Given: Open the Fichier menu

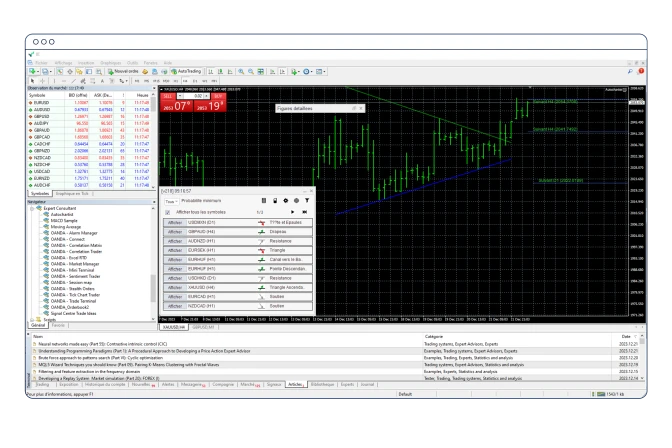Looking at the screenshot, I should coord(41,63).
